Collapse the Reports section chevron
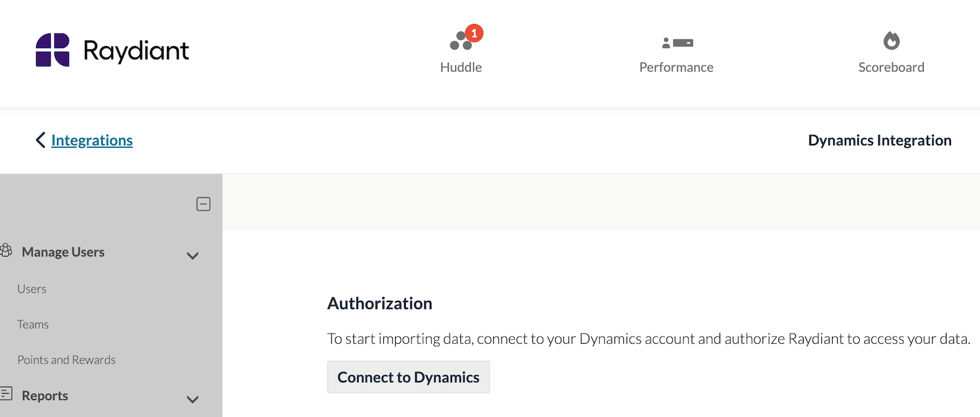The image size is (980, 417). (x=193, y=399)
